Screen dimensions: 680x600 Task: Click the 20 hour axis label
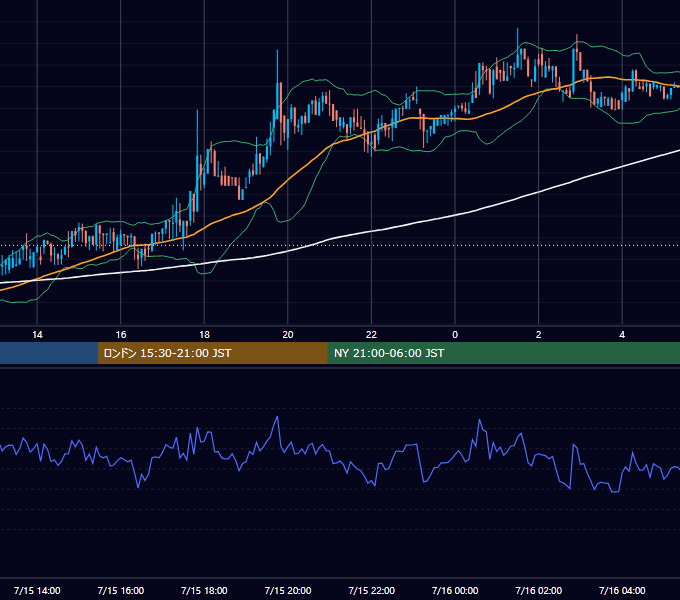288,335
